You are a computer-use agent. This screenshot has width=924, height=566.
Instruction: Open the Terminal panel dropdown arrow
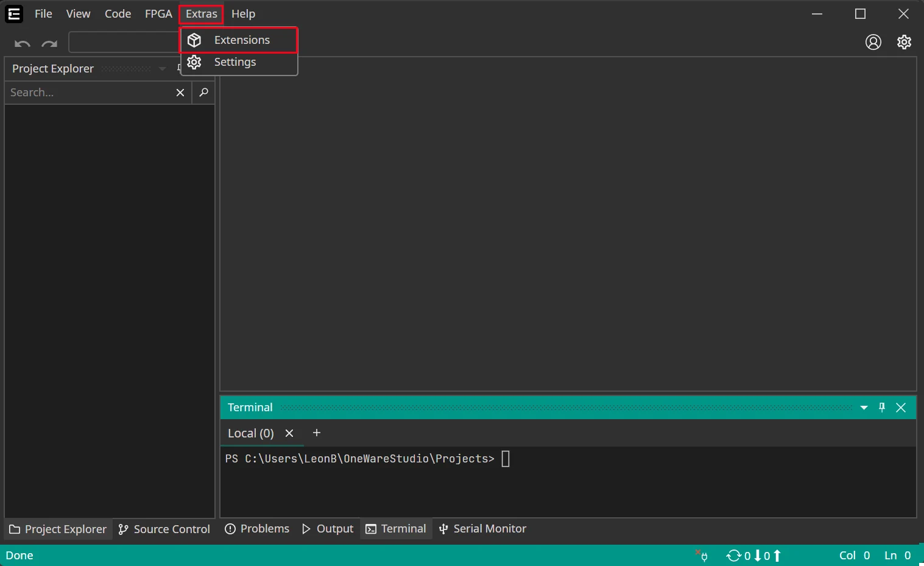click(864, 408)
